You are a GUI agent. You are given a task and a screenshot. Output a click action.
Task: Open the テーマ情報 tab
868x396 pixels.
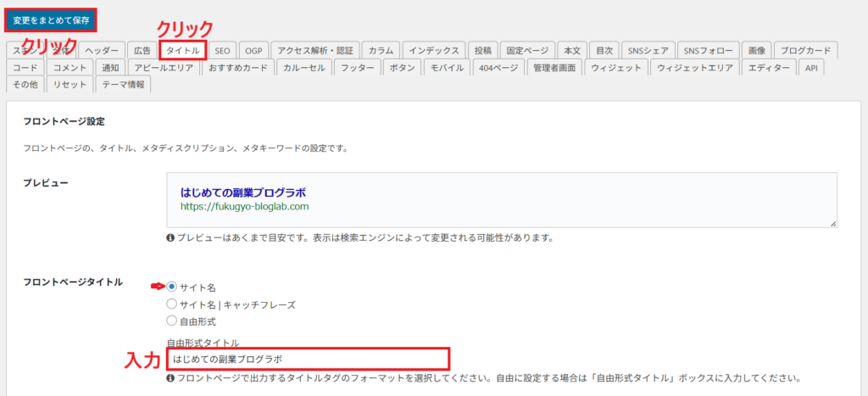point(123,85)
